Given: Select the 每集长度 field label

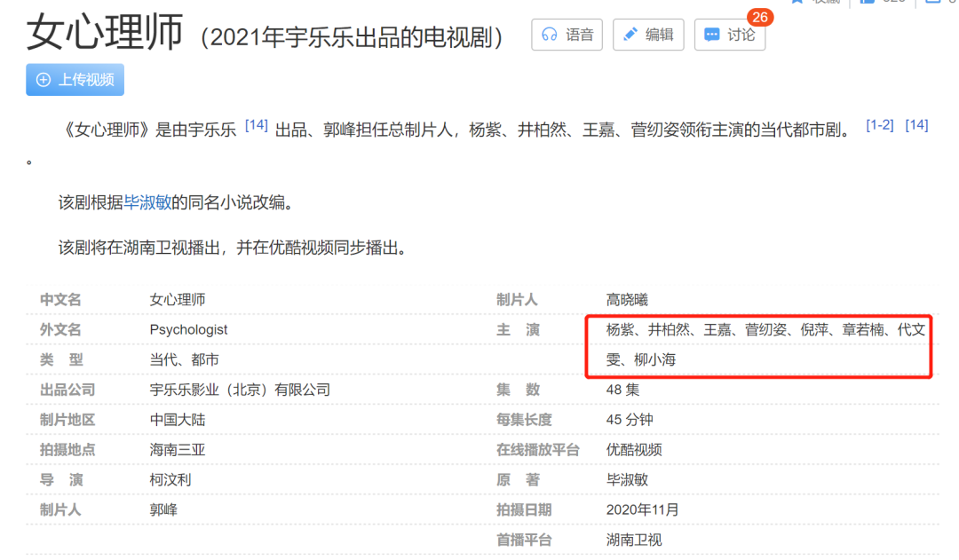Looking at the screenshot, I should (x=524, y=420).
